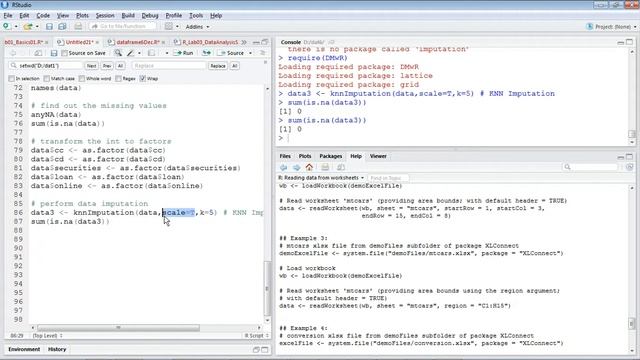Click the Code Tools wand icon

[130, 53]
